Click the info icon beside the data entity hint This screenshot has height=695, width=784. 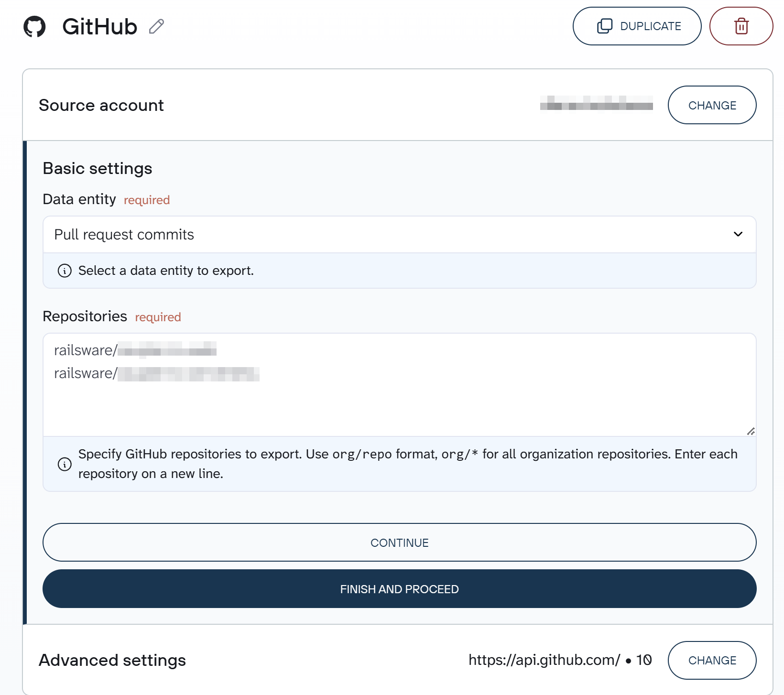click(64, 271)
